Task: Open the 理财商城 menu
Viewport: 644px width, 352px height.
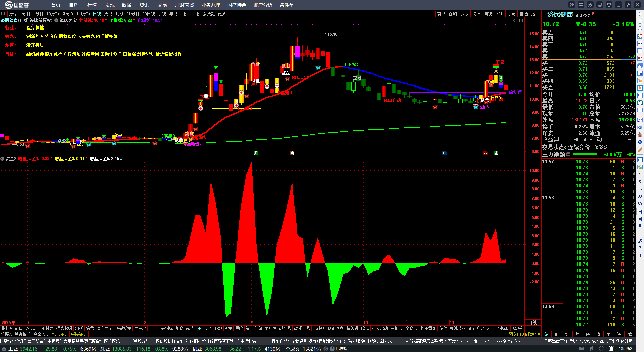Action: click(184, 5)
